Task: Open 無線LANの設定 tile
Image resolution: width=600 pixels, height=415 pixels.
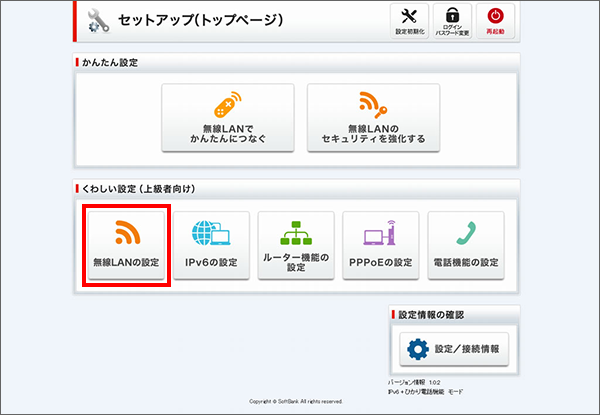Action: [x=126, y=245]
